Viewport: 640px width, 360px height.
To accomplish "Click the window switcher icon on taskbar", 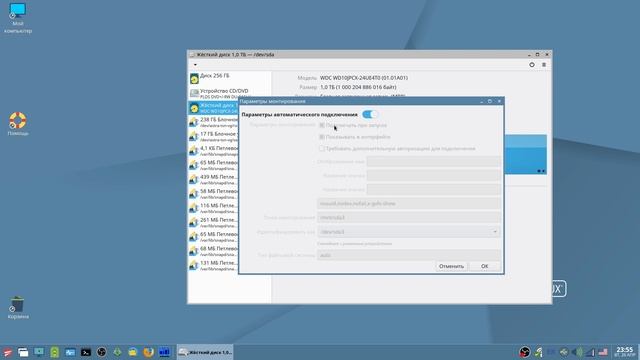I will point(23,352).
